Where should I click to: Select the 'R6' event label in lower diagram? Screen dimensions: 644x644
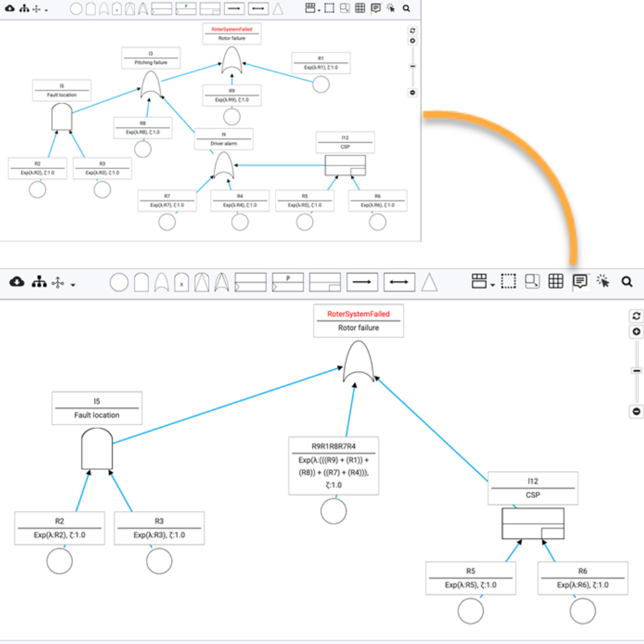point(583,578)
